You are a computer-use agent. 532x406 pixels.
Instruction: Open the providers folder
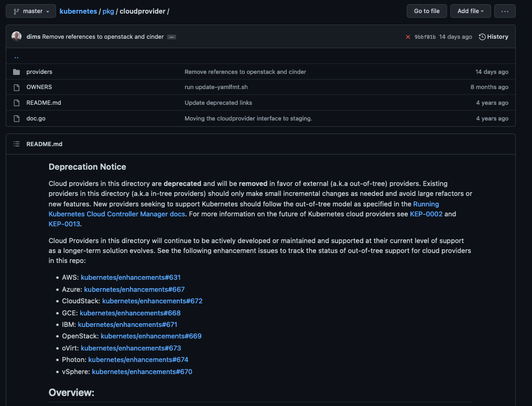click(x=39, y=72)
